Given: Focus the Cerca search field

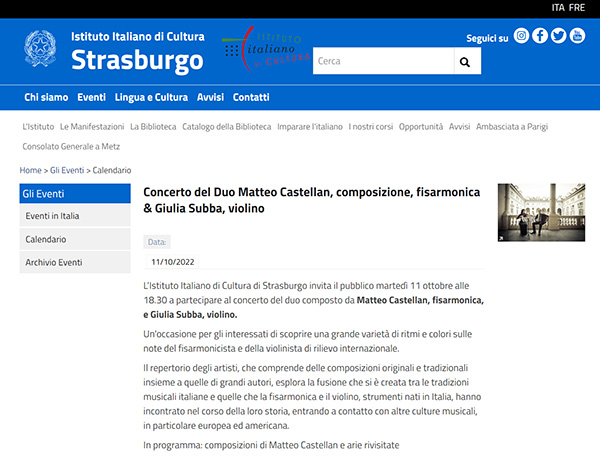Looking at the screenshot, I should 383,61.
